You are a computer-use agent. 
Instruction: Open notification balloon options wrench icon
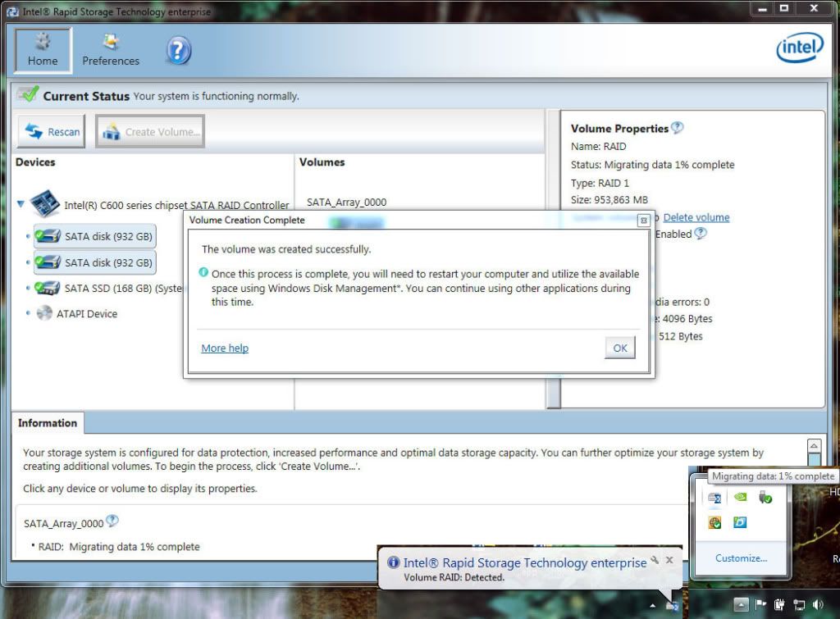pos(655,560)
